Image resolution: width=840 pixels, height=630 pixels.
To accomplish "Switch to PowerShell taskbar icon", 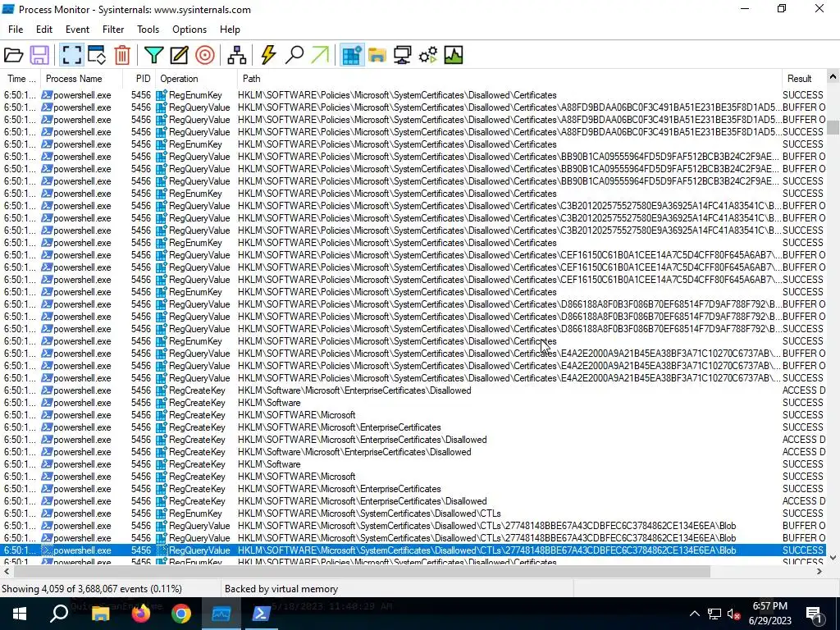I will tap(262, 614).
